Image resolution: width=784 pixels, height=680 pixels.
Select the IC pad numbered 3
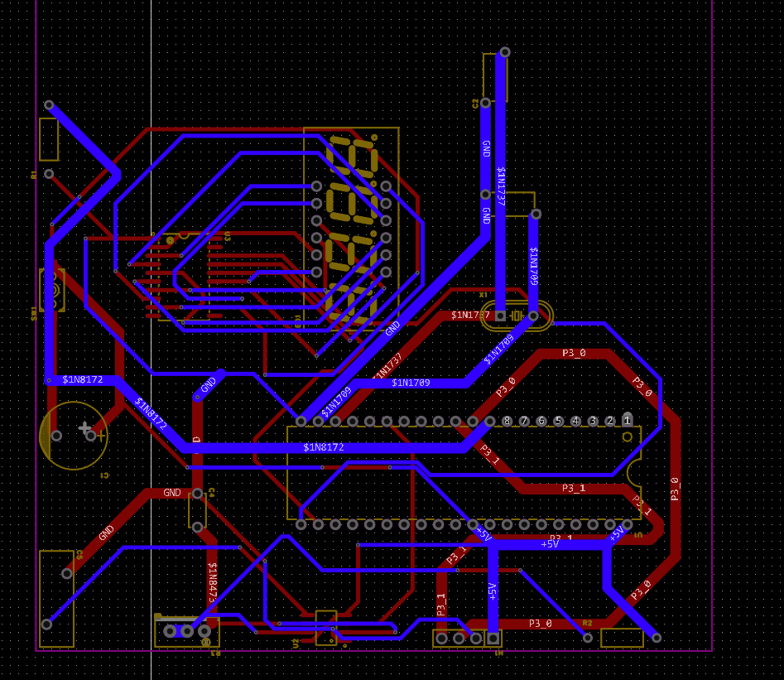(593, 422)
